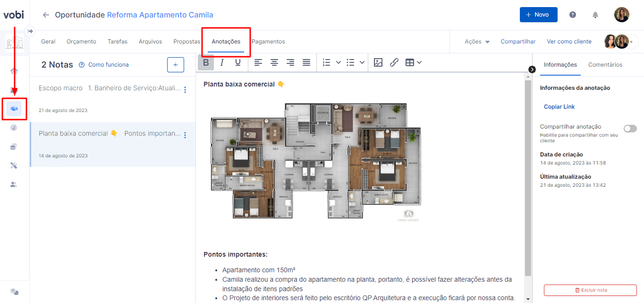
Task: Toggle underline formatting
Action: (238, 62)
